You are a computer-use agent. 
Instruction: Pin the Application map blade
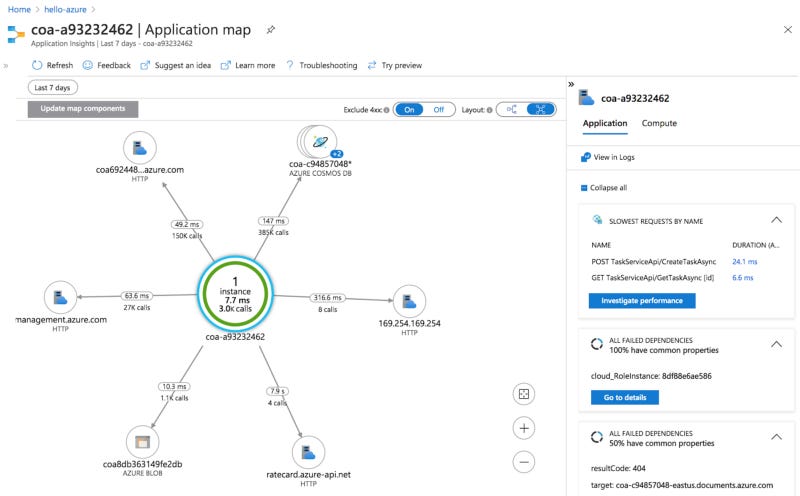click(271, 30)
